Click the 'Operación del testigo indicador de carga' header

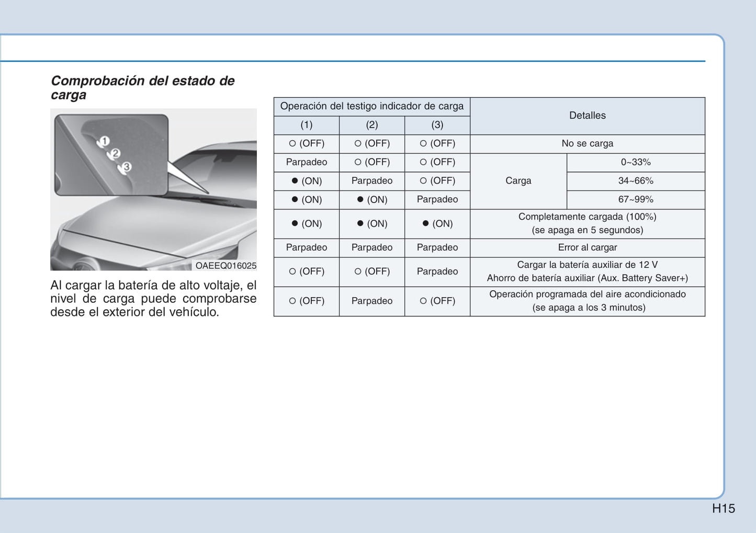[x=371, y=106]
